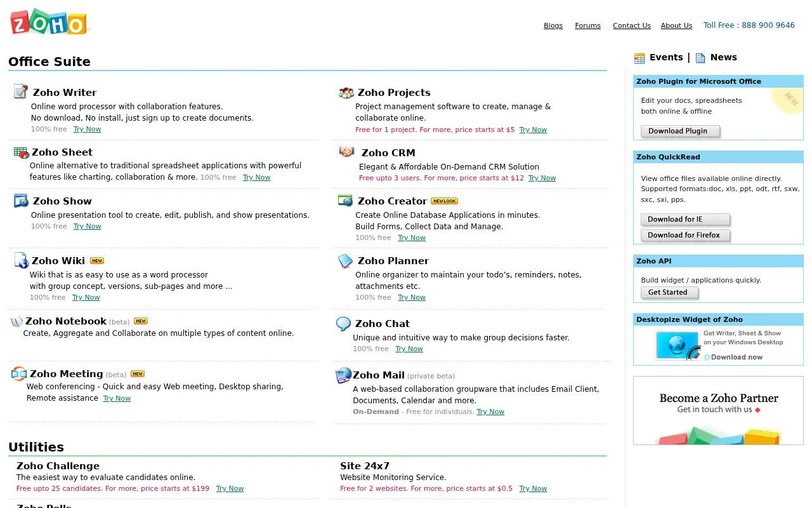Click the Zoho QuickRead panel header
Viewport: 812px width, 508px height.
[x=718, y=157]
